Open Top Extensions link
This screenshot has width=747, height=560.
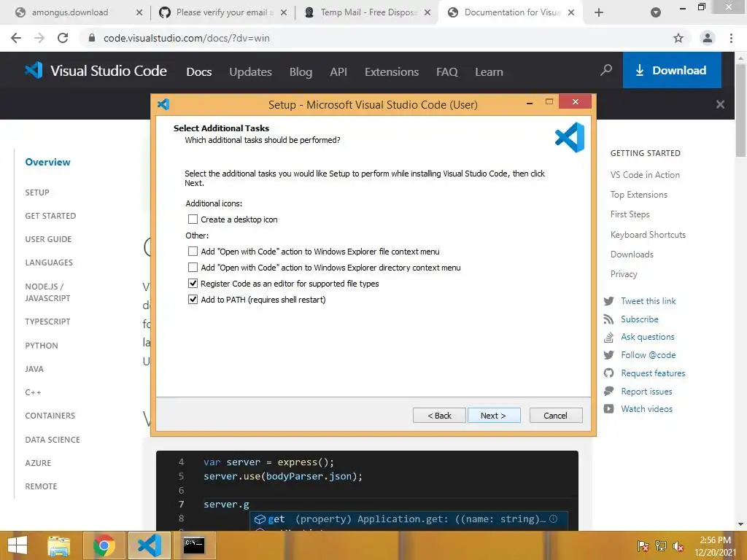[639, 194]
